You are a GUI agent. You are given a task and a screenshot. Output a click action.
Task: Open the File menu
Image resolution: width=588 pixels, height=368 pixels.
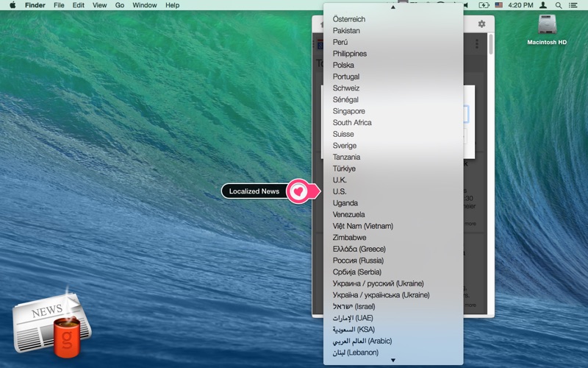point(59,5)
